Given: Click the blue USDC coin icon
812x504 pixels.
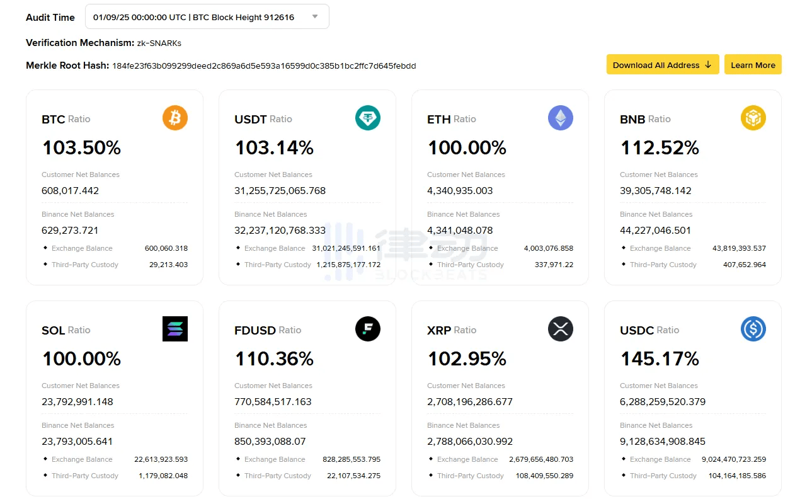Looking at the screenshot, I should pos(753,329).
